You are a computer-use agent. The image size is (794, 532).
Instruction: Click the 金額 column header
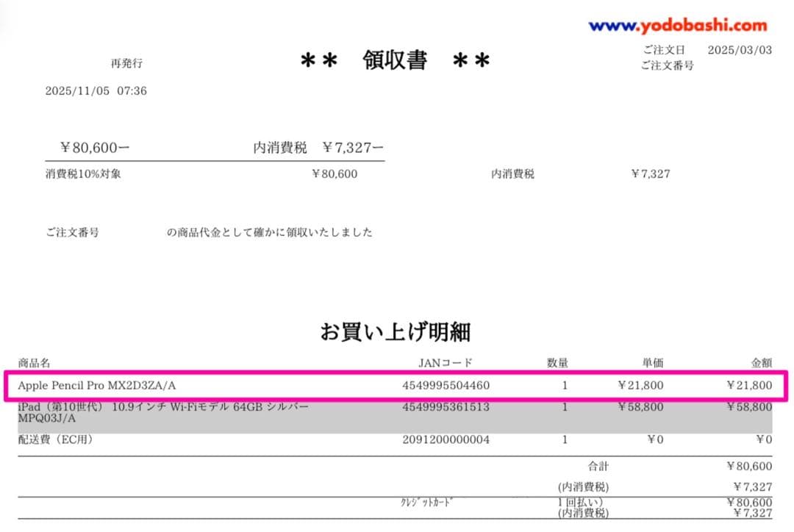pos(762,362)
